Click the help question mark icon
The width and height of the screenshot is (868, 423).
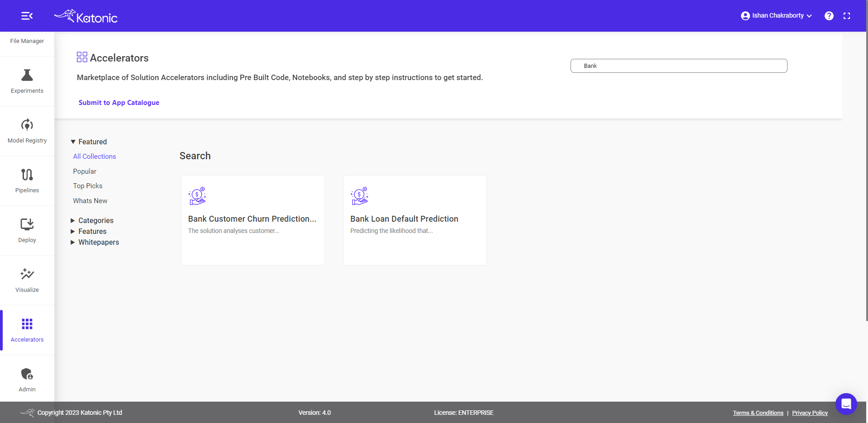coord(829,16)
